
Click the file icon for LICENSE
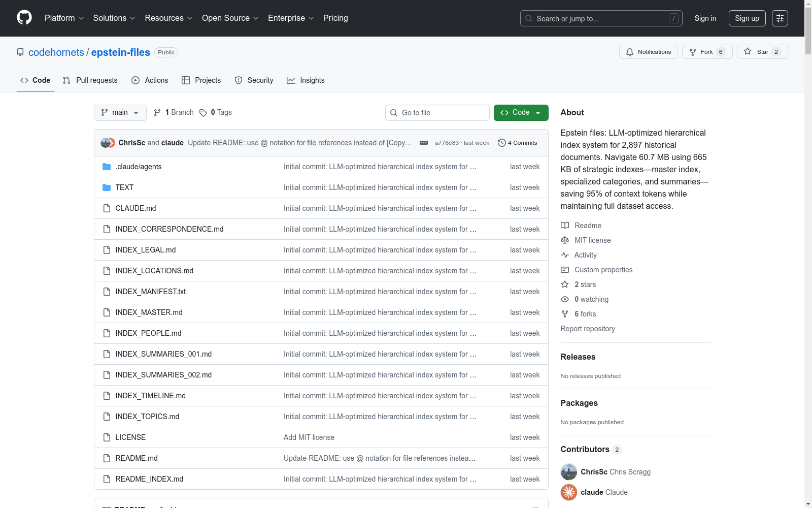coord(107,437)
